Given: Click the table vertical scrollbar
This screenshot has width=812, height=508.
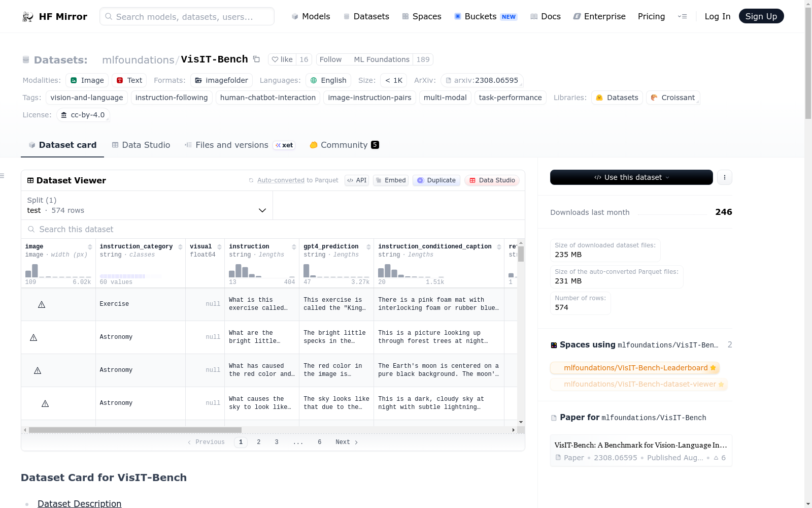Looking at the screenshot, I should (521, 254).
